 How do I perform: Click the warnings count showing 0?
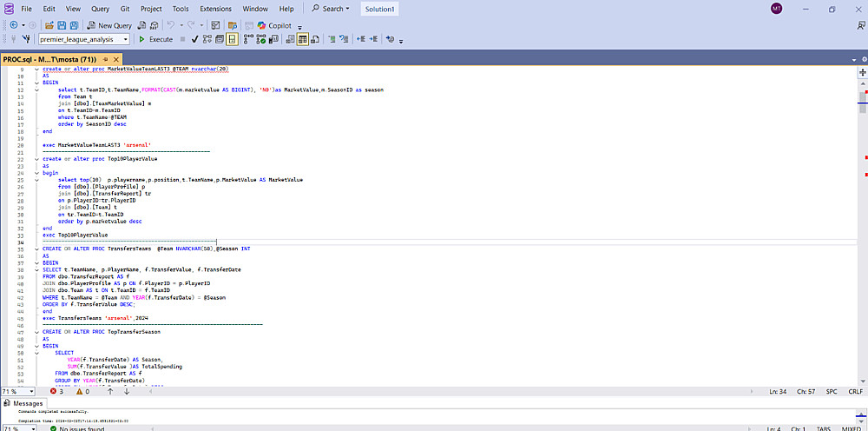pos(83,391)
